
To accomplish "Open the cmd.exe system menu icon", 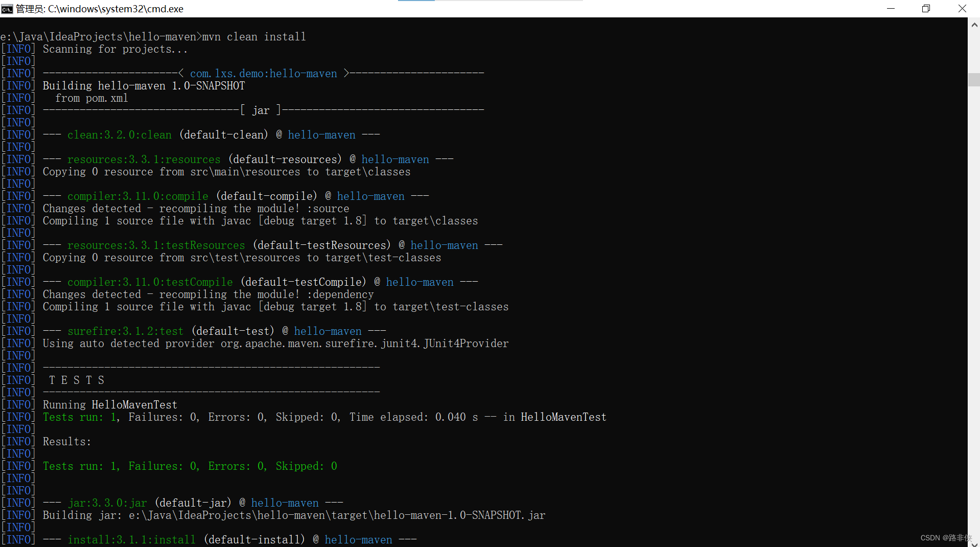I will 7,9.
